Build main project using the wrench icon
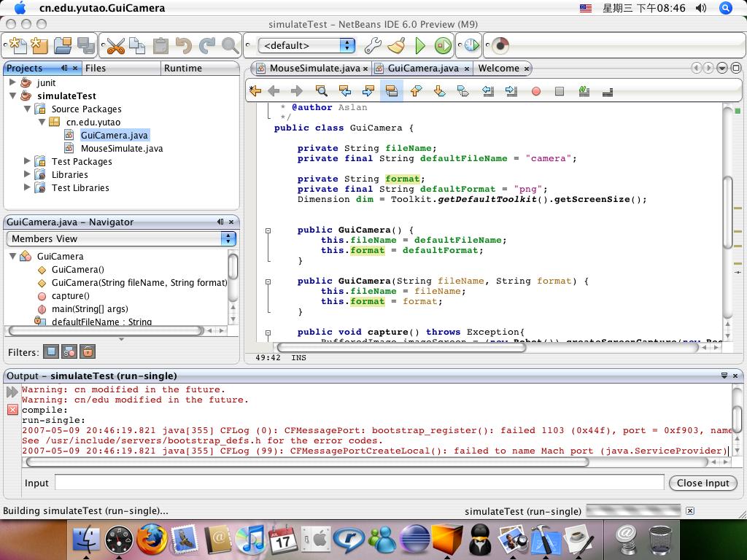 pyautogui.click(x=373, y=46)
